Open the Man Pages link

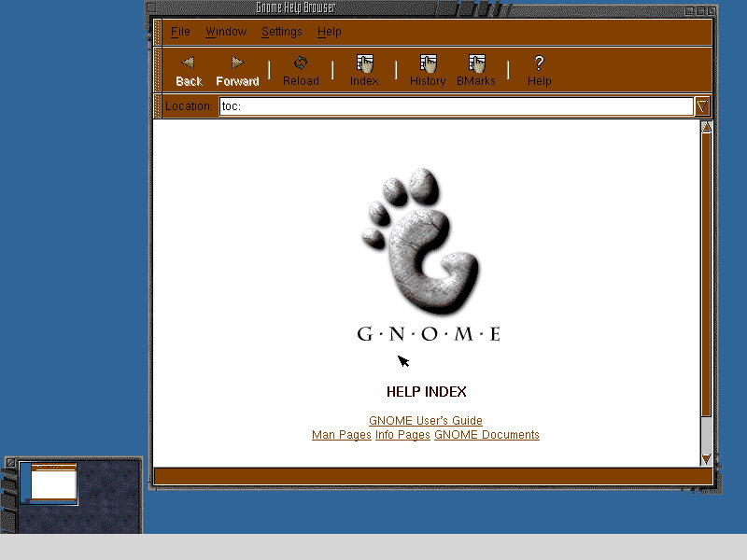341,435
